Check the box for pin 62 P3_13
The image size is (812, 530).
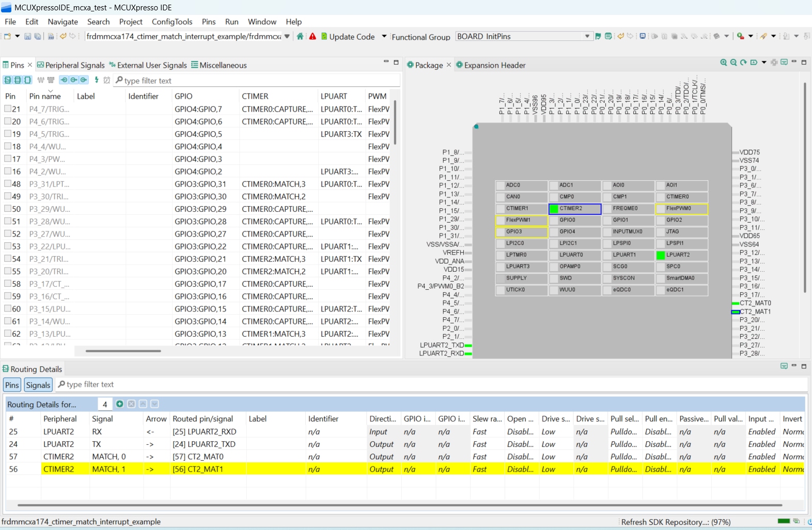click(x=8, y=334)
